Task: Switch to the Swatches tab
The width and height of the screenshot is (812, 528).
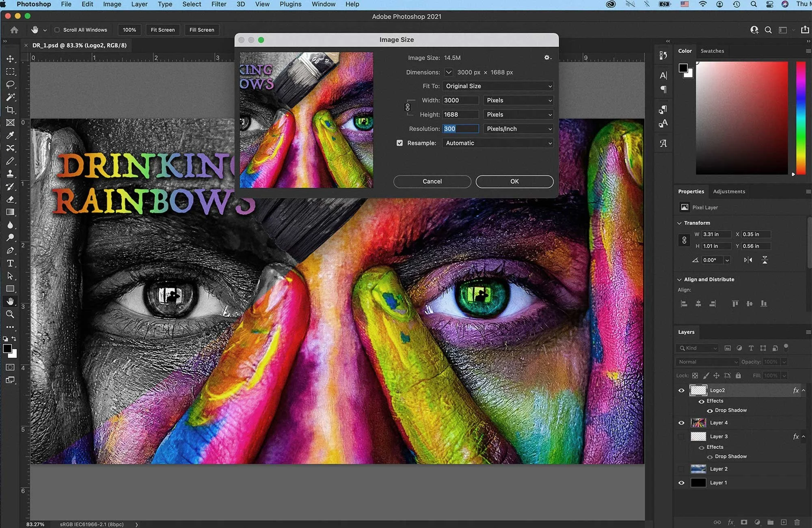Action: (x=712, y=51)
